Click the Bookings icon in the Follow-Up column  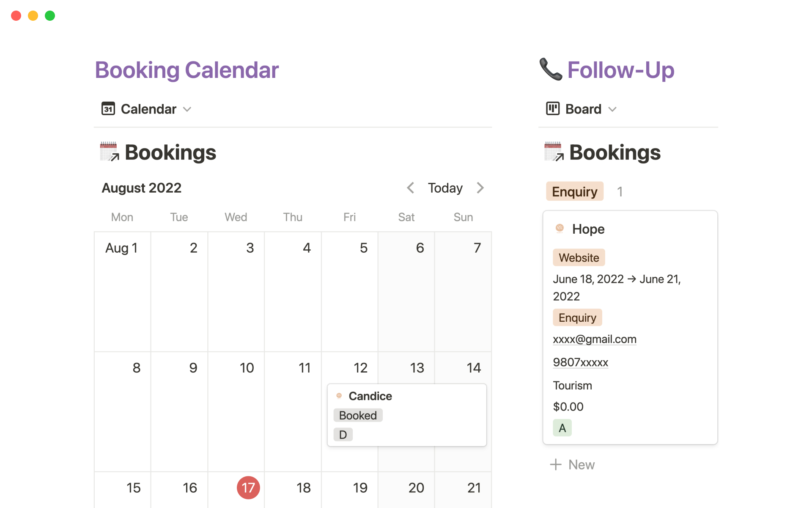click(554, 152)
